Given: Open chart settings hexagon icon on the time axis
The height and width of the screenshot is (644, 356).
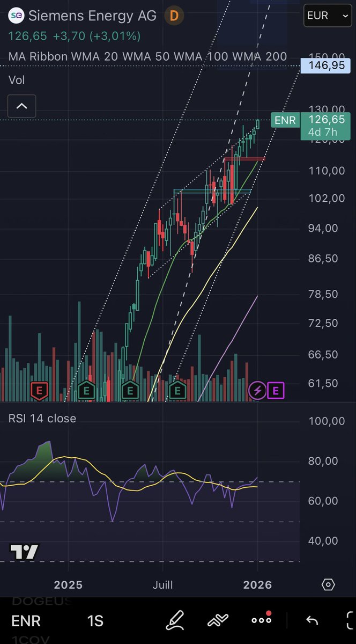Looking at the screenshot, I should coord(329,584).
